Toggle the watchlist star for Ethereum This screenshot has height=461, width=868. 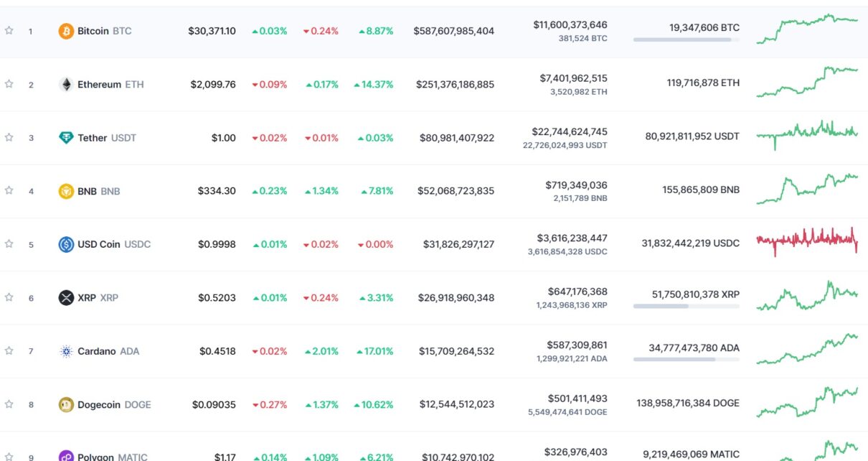point(9,83)
